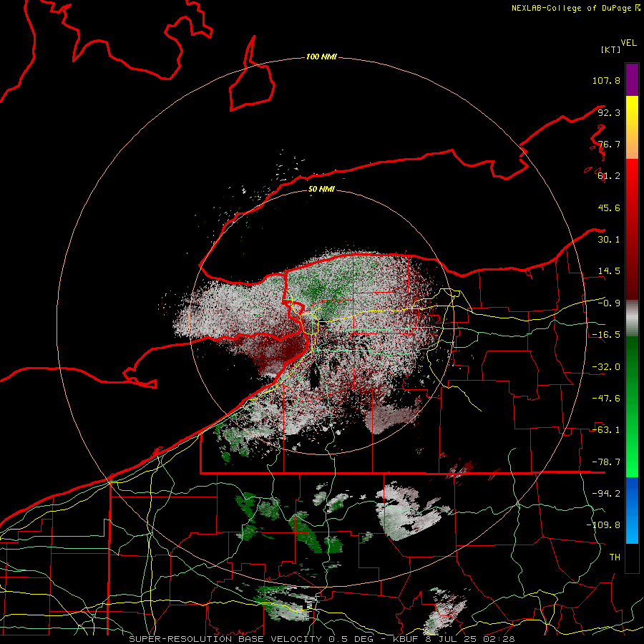The width and height of the screenshot is (644, 644).
Task: Click the 107.8 velocity scale value
Action: tap(606, 80)
